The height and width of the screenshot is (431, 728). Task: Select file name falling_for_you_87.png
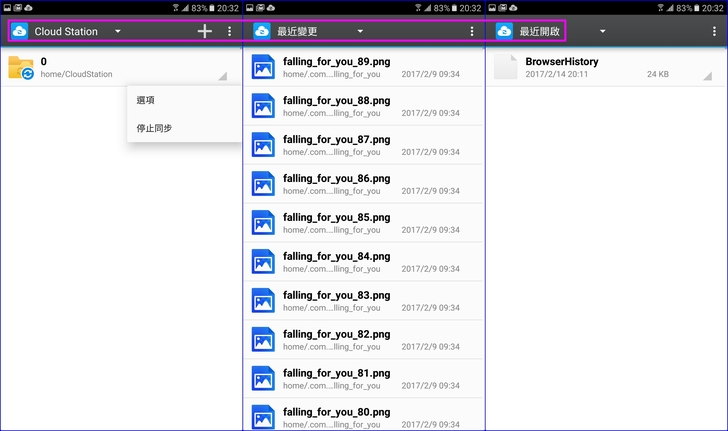337,140
